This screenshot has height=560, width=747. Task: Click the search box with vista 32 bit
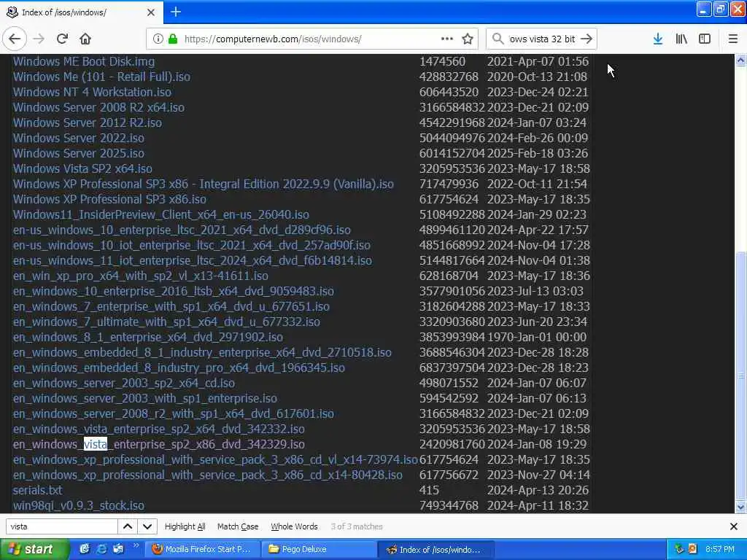pyautogui.click(x=542, y=39)
